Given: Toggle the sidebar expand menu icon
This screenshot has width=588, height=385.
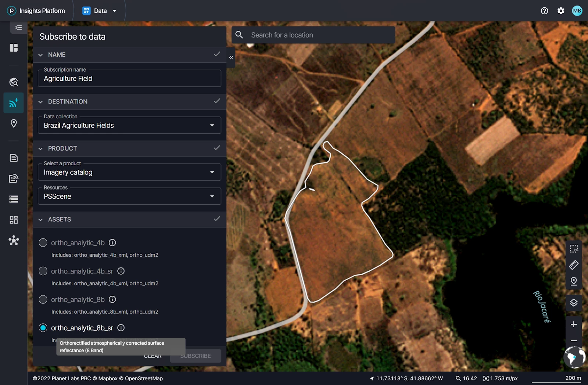Looking at the screenshot, I should 18,28.
